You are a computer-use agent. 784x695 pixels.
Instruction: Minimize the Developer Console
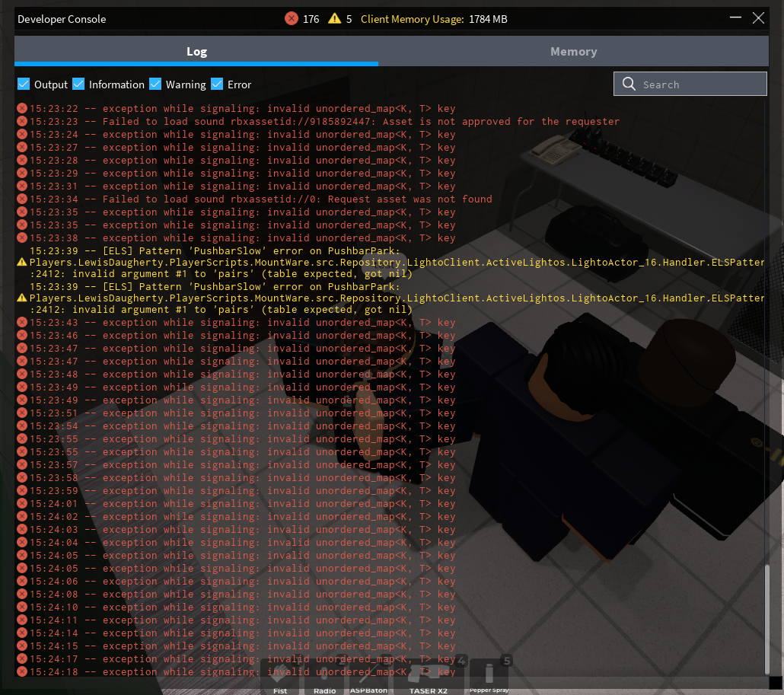[x=735, y=19]
